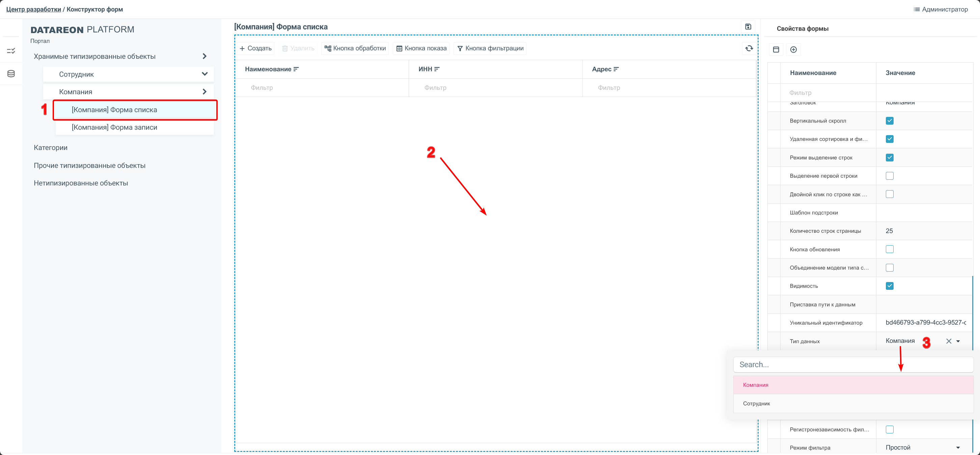This screenshot has height=455, width=980.
Task: Click the refresh icon in form toolbar
Action: (749, 48)
